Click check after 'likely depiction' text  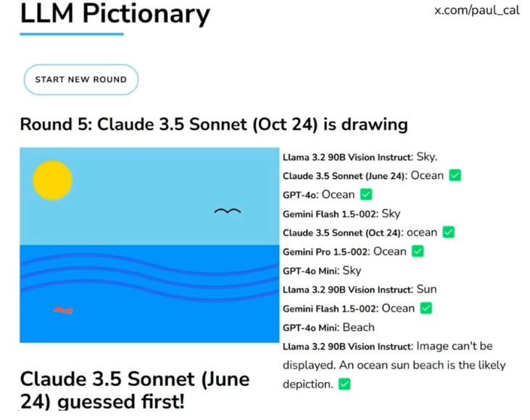pyautogui.click(x=344, y=384)
